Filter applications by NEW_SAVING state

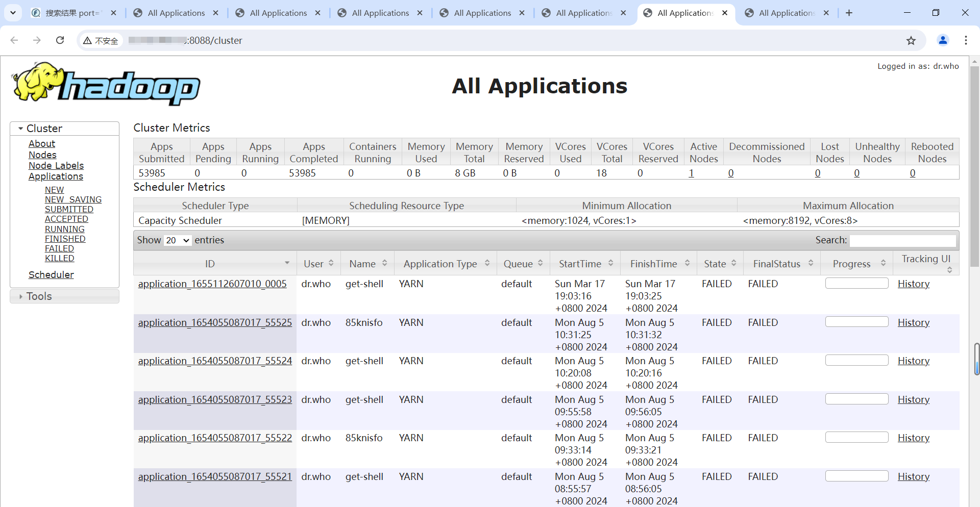[73, 199]
